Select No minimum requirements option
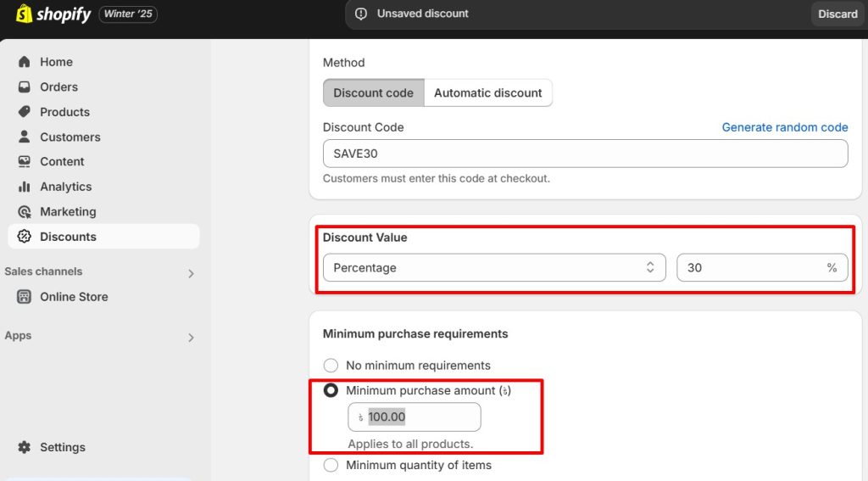868x481 pixels. point(331,366)
